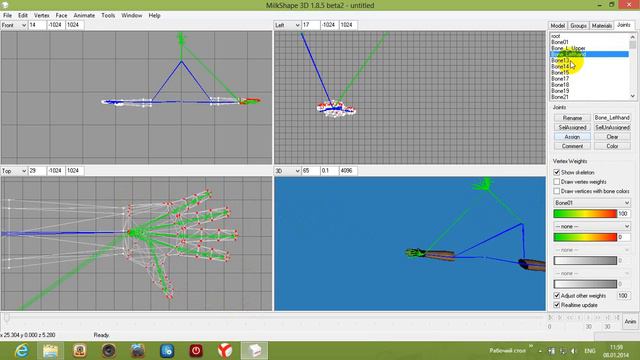Switch to MilkShape 3D taskbar icon
This screenshot has height=360, width=640.
click(254, 351)
